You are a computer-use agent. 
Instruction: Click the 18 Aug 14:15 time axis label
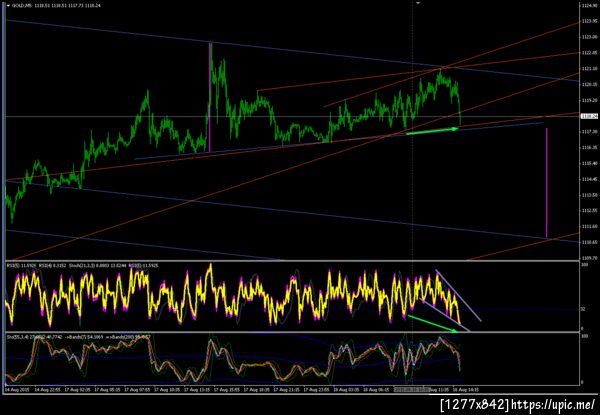466,390
